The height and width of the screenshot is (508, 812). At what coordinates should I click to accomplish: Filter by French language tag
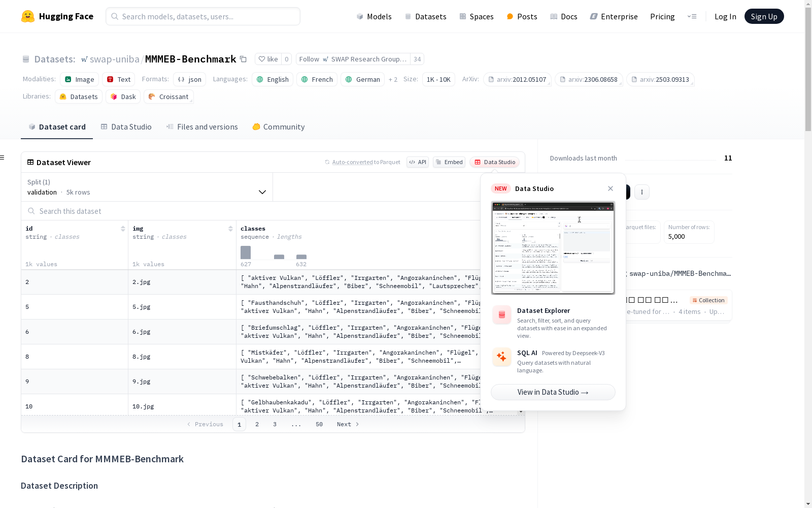tap(317, 79)
